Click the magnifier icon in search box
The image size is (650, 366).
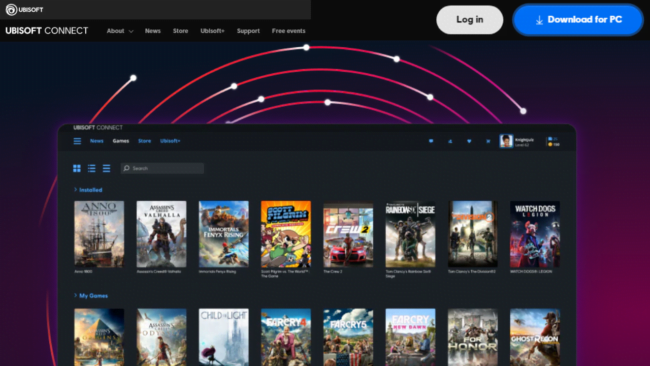click(x=126, y=168)
